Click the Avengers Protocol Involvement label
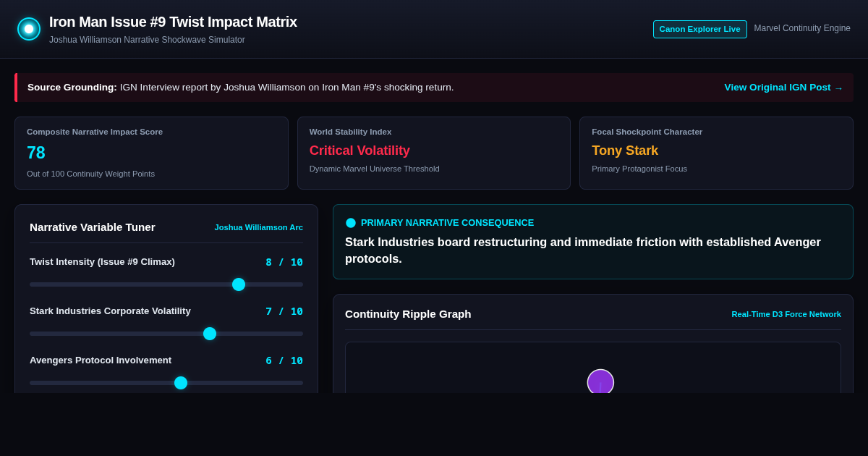This screenshot has width=868, height=456. (101, 360)
